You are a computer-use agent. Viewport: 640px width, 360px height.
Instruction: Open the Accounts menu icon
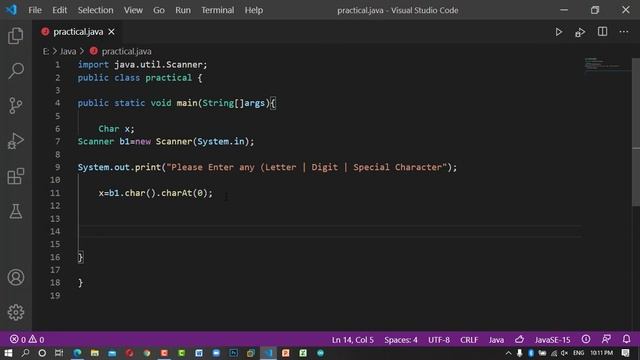pyautogui.click(x=16, y=278)
